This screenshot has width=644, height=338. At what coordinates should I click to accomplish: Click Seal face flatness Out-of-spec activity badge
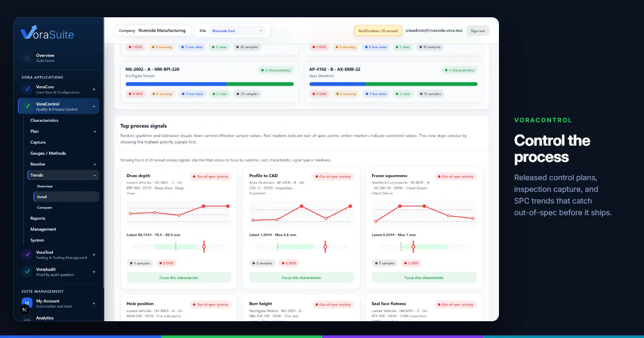click(x=455, y=305)
